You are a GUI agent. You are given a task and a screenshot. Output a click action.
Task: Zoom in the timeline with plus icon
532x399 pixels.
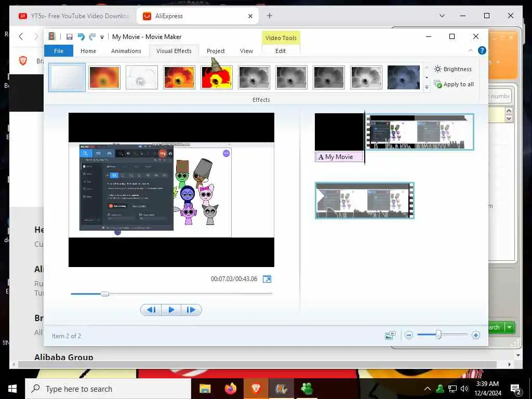[x=476, y=335]
